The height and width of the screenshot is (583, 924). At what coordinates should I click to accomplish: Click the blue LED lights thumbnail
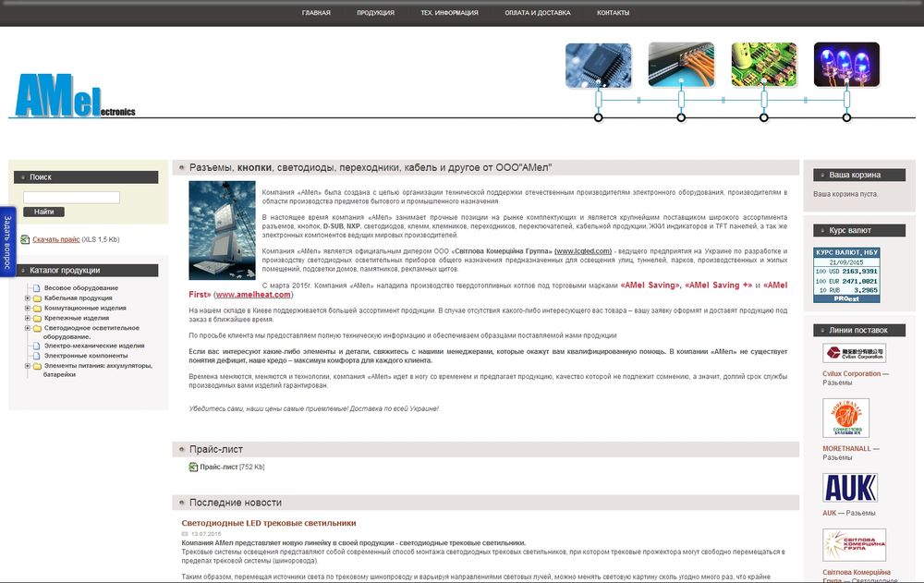pos(846,65)
